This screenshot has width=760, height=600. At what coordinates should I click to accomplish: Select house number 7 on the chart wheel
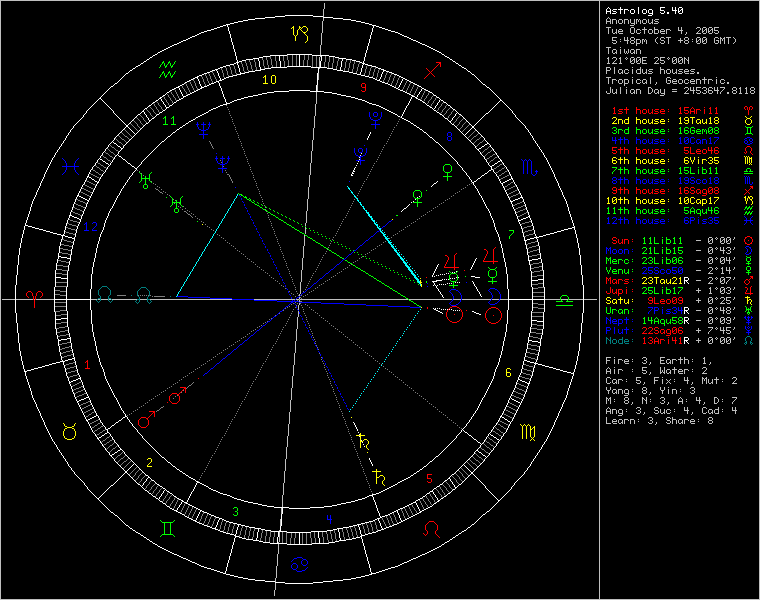click(x=510, y=235)
